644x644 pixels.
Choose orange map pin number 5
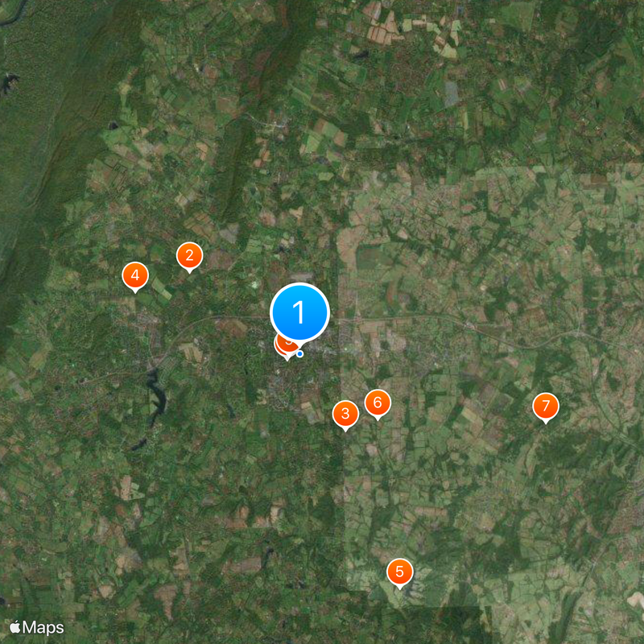click(x=399, y=572)
